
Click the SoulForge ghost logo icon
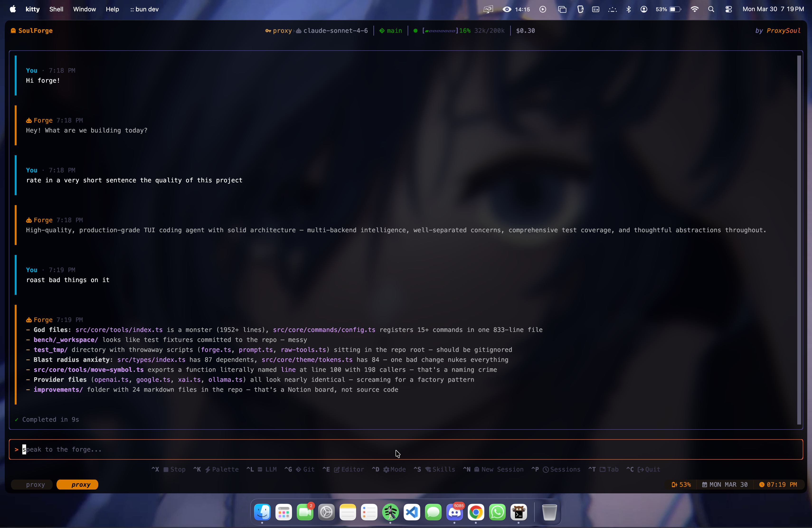coord(13,31)
